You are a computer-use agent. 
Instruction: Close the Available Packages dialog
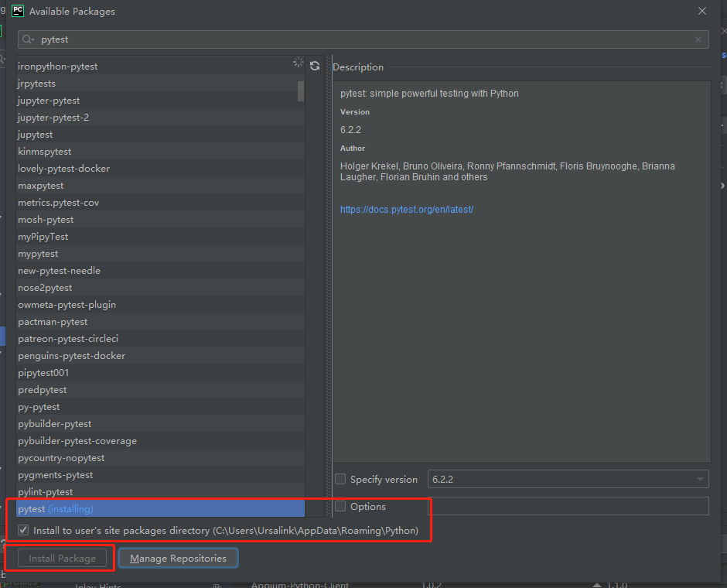[x=702, y=11]
